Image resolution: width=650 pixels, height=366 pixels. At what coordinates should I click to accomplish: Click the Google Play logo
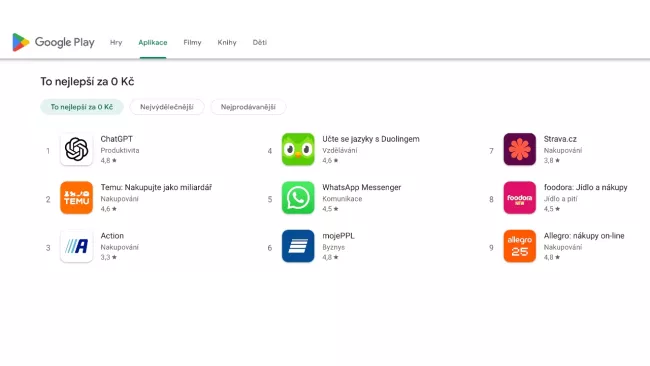[x=53, y=42]
